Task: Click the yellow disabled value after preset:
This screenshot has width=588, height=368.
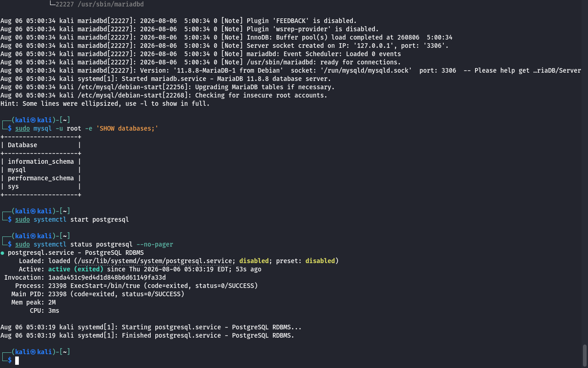Action: (320, 261)
